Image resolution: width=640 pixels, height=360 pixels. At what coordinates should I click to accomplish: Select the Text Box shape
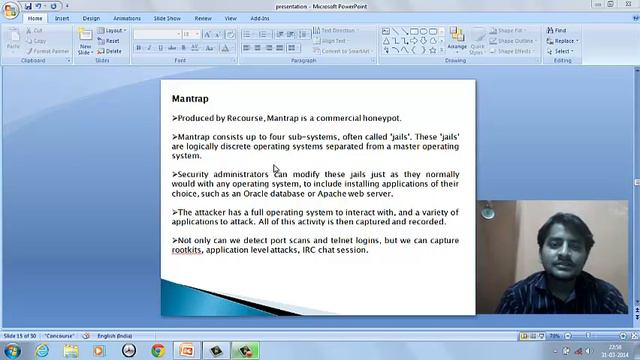click(x=386, y=31)
